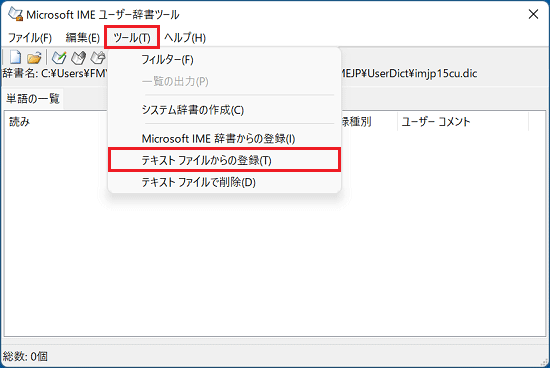Image resolution: width=550 pixels, height=368 pixels.
Task: Open the ヘルプ(H) menu
Action: pos(185,38)
